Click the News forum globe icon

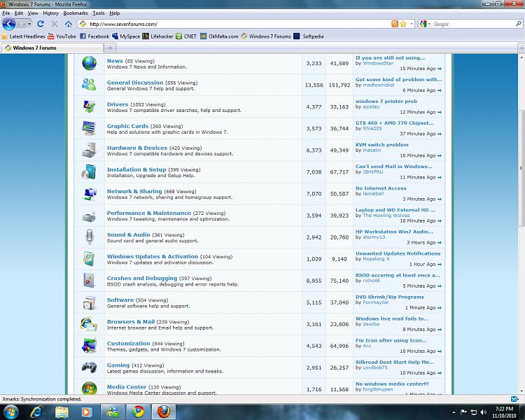click(90, 63)
